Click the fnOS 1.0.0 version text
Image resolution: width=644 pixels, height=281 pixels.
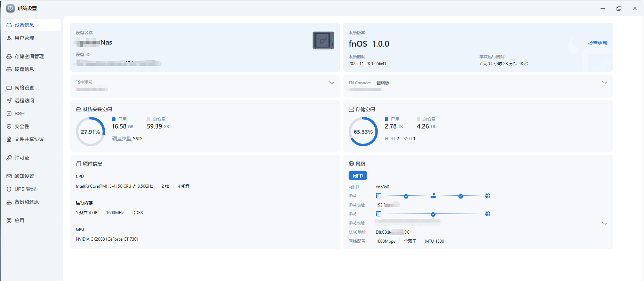369,44
